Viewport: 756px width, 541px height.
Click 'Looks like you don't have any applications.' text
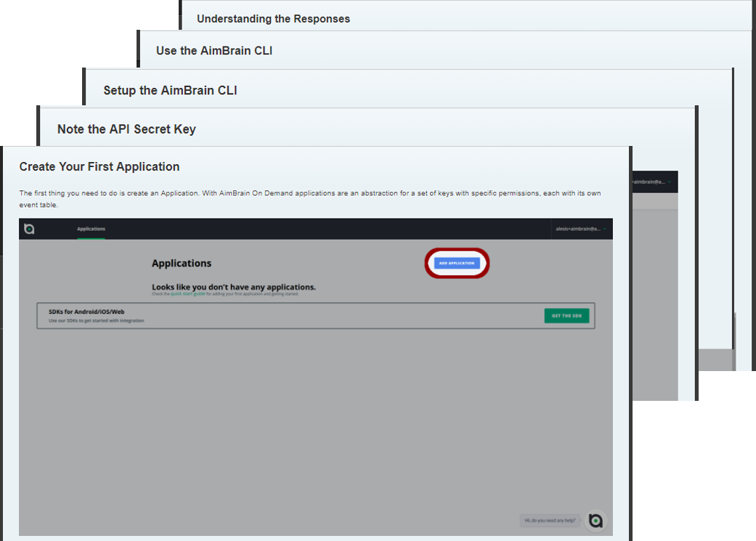234,287
